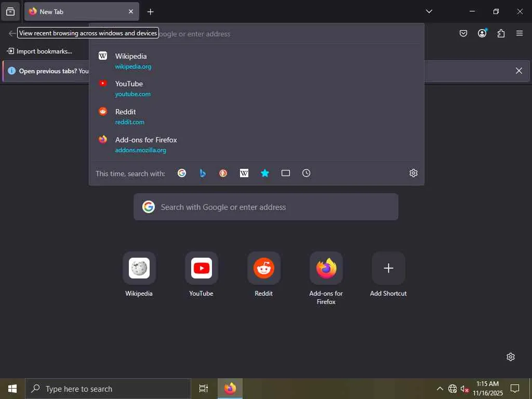Click the muted volume tray icon
Viewport: 532px width, 399px height.
pos(465,389)
